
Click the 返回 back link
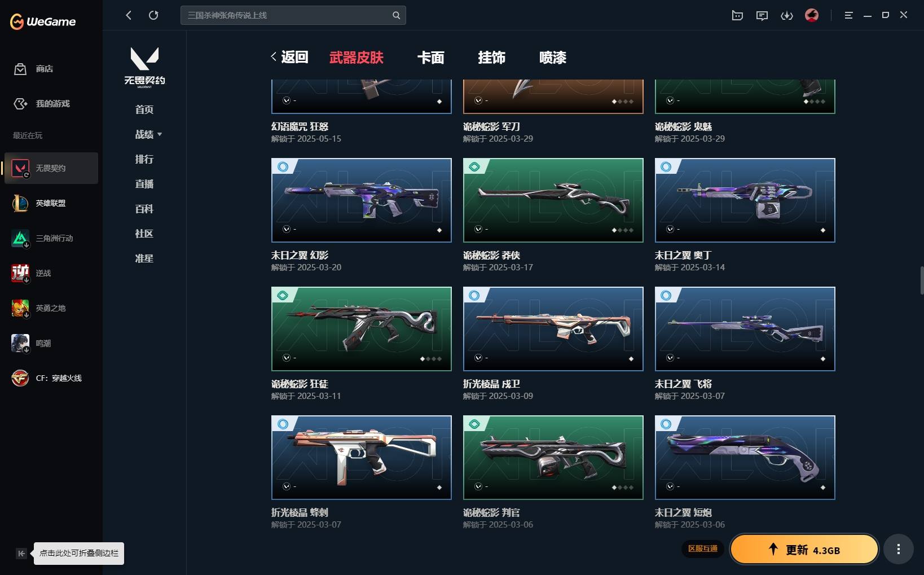click(289, 57)
